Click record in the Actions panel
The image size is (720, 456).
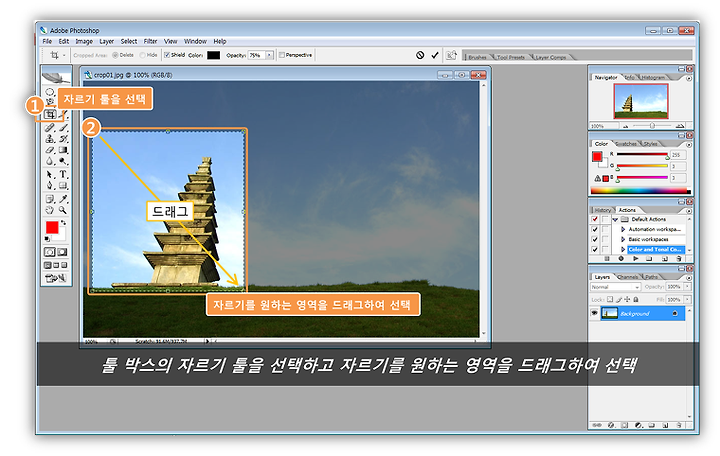coord(621,259)
